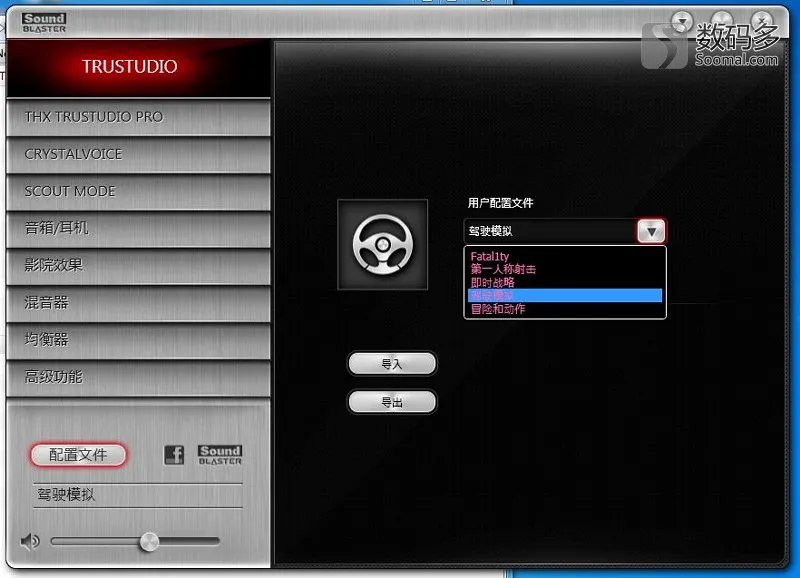
Task: Select the highlighted 驾驶模拟 list option
Action: pos(565,295)
